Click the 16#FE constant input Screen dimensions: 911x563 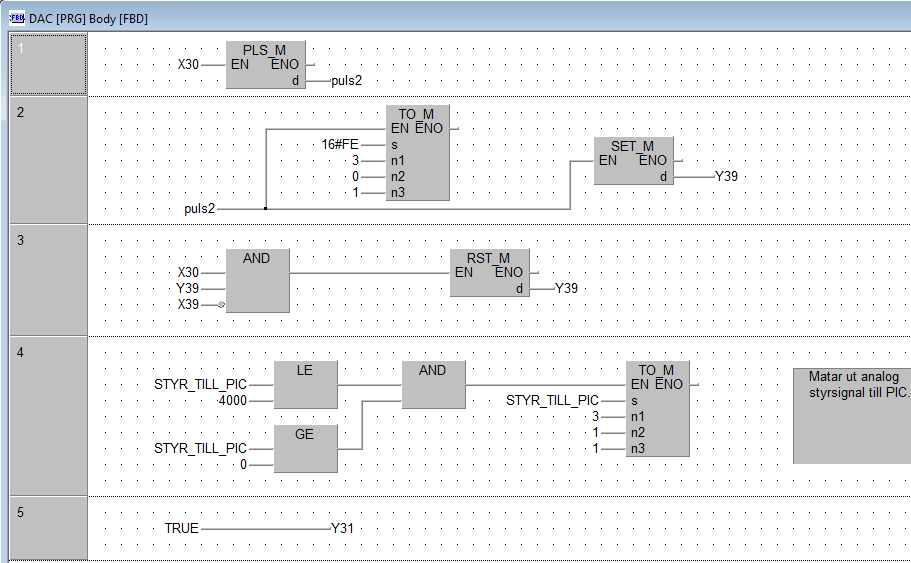[339, 145]
